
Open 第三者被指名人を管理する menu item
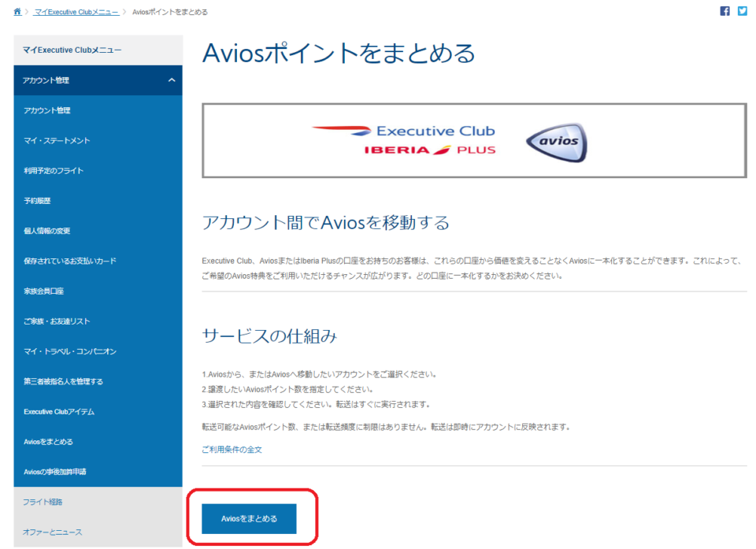63,382
